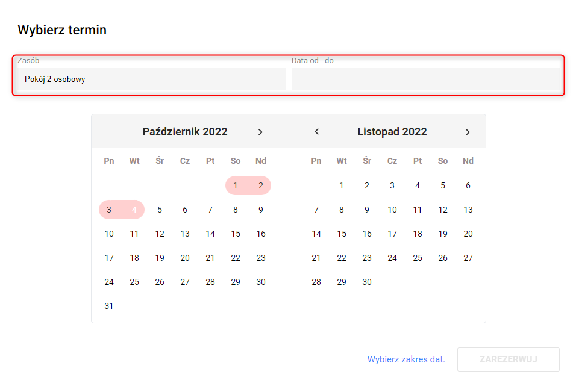Select highlighted October 1
Screen dimensions: 576x392
(236, 185)
